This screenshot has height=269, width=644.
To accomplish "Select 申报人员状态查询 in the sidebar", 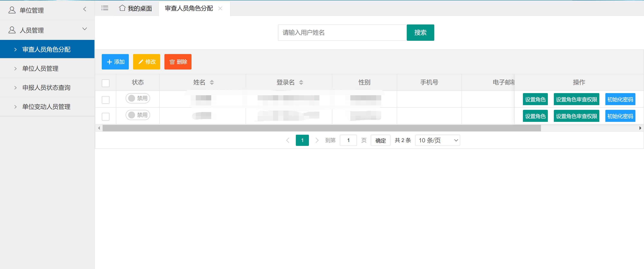I will pos(47,88).
